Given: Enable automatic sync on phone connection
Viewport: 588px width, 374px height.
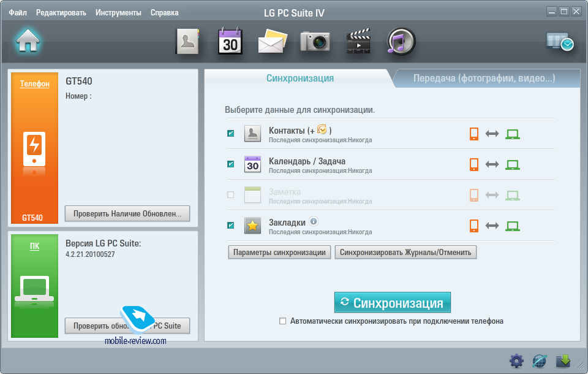Looking at the screenshot, I should 282,321.
